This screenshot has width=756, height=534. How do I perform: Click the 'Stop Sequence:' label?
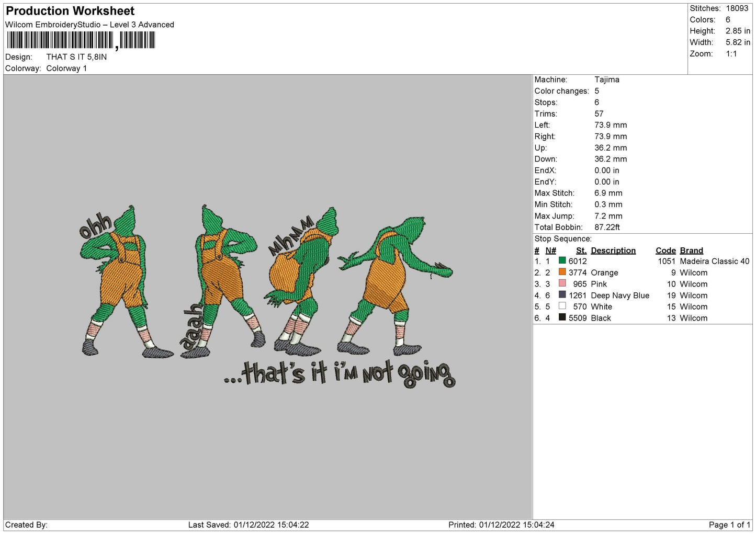coord(563,238)
